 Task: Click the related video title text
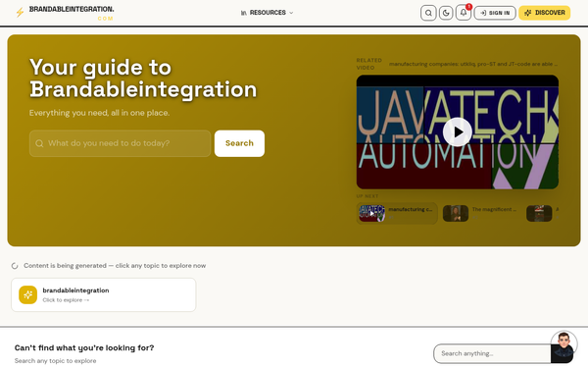point(473,64)
